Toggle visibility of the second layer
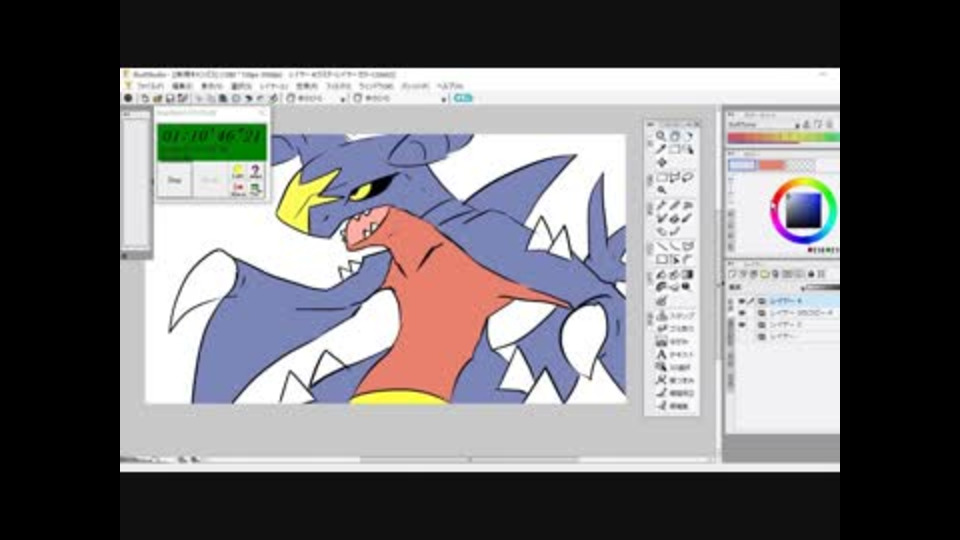This screenshot has width=960, height=540. [x=741, y=313]
